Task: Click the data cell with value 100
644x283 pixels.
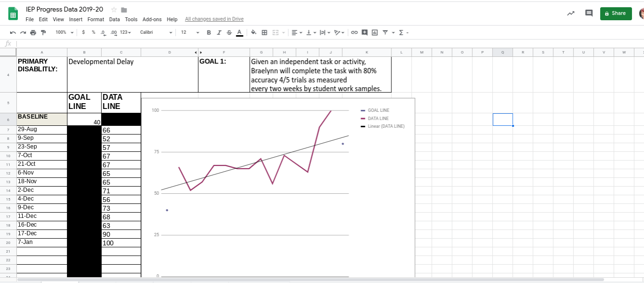Action: click(x=121, y=243)
